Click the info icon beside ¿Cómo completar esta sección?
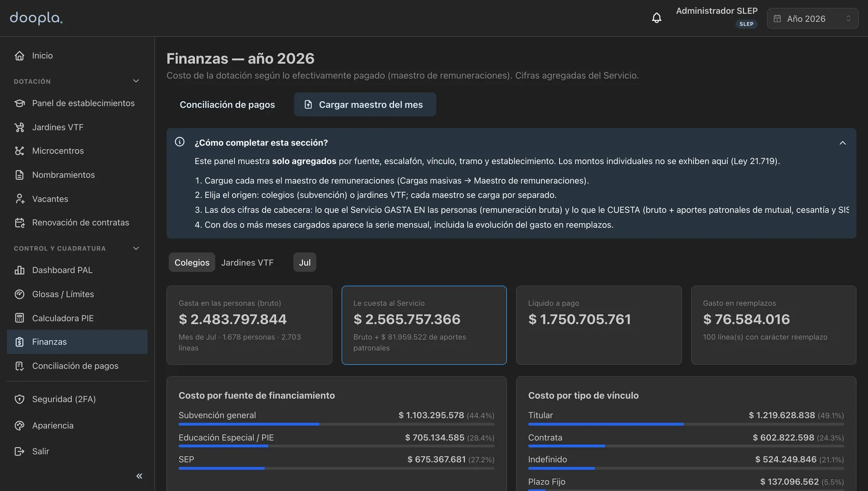Screen dimensions: 868x491 tap(179, 142)
